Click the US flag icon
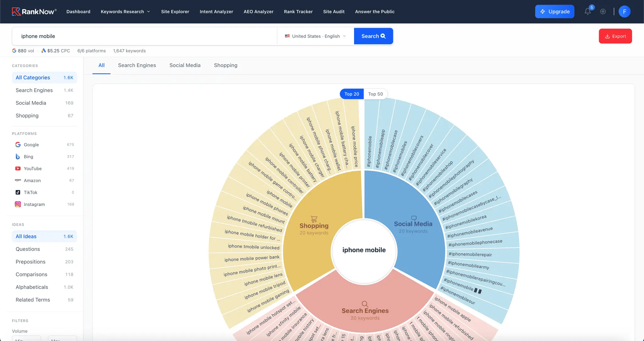 coord(287,36)
